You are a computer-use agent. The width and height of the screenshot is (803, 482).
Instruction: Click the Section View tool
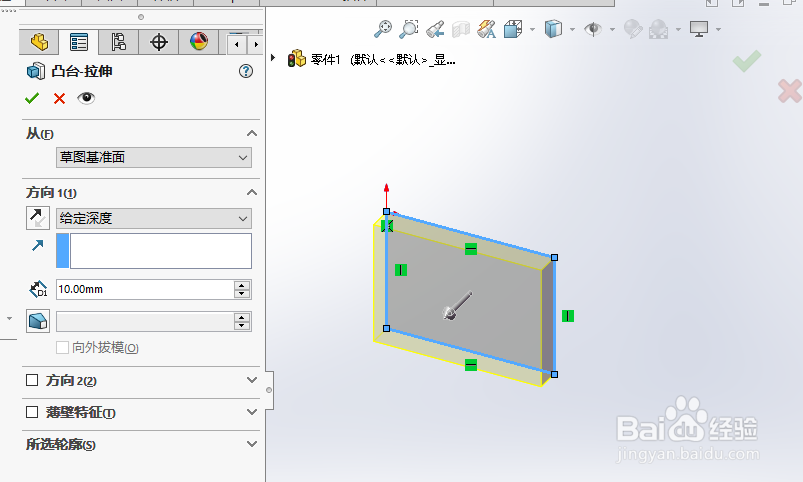point(460,29)
